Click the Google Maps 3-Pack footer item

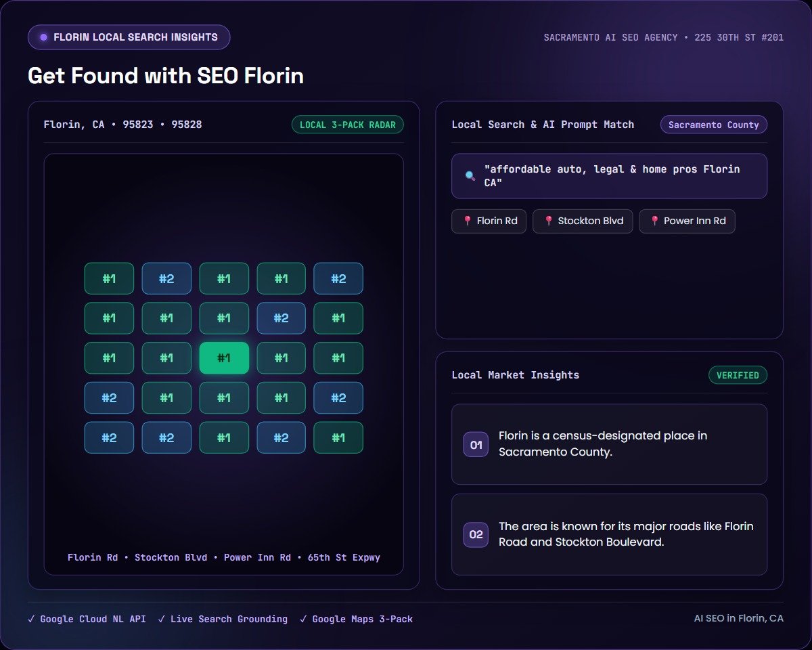click(356, 619)
